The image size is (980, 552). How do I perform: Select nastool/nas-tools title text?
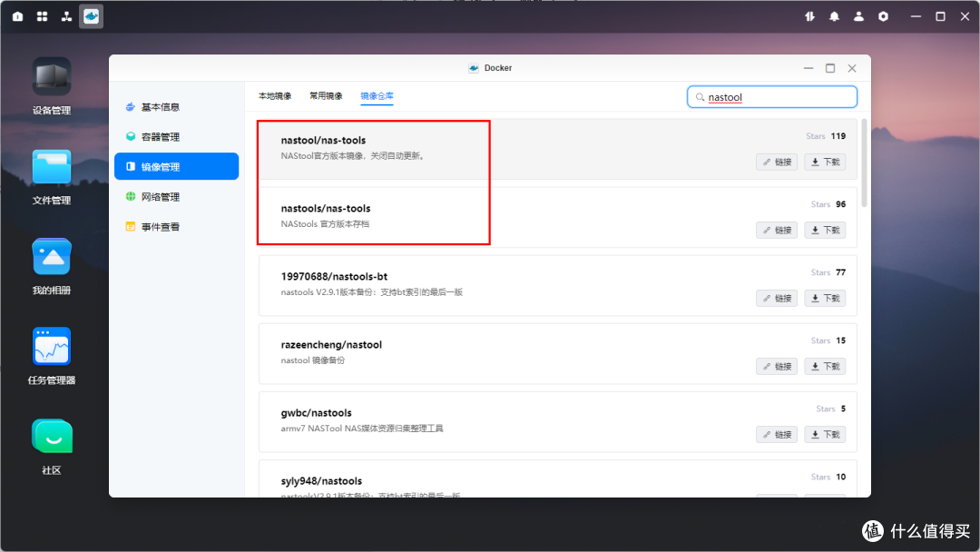point(323,140)
